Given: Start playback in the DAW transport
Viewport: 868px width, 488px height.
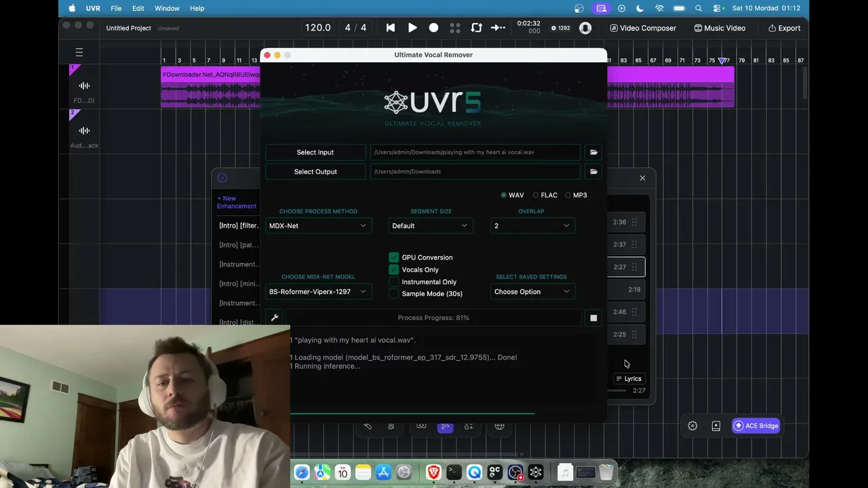Looking at the screenshot, I should click(412, 28).
